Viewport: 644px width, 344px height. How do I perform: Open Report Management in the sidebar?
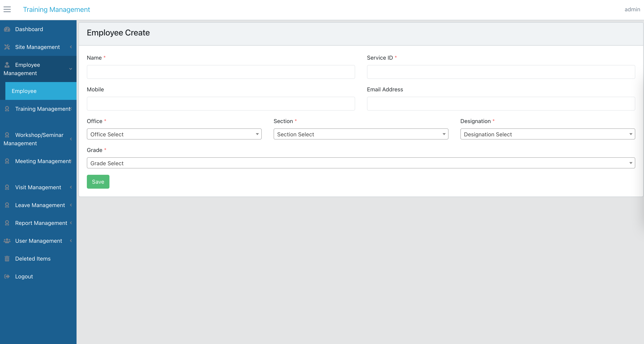pos(38,223)
